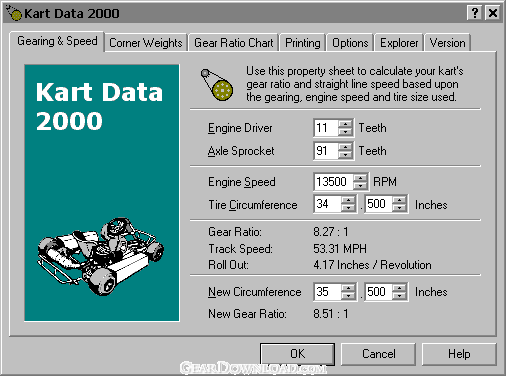Decrease New Circumference decimal value
The image size is (506, 376).
tap(399, 296)
